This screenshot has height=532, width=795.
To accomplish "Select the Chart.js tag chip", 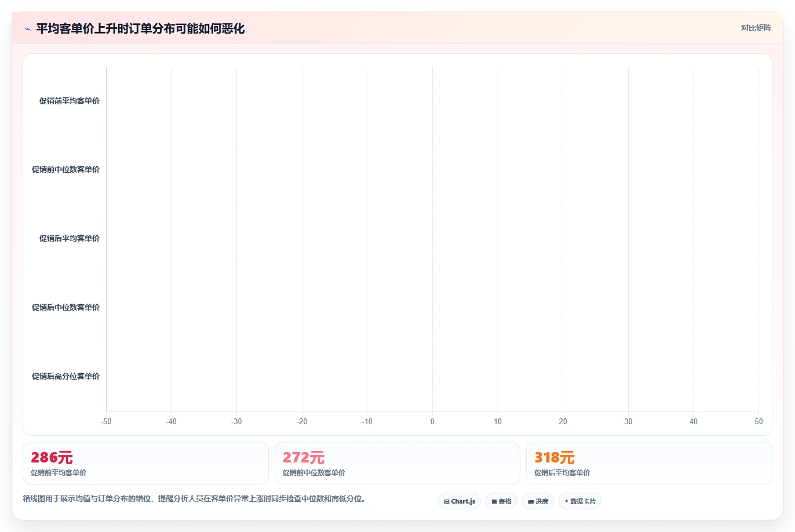I will [x=460, y=501].
